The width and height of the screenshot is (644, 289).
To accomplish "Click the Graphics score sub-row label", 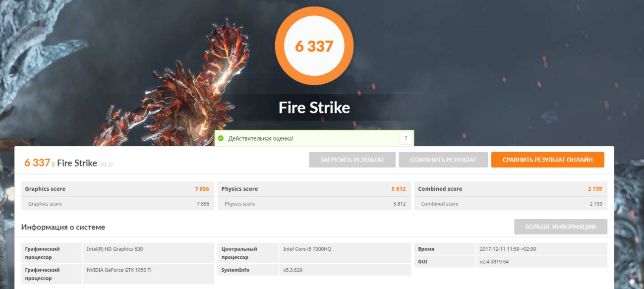I will coord(45,204).
